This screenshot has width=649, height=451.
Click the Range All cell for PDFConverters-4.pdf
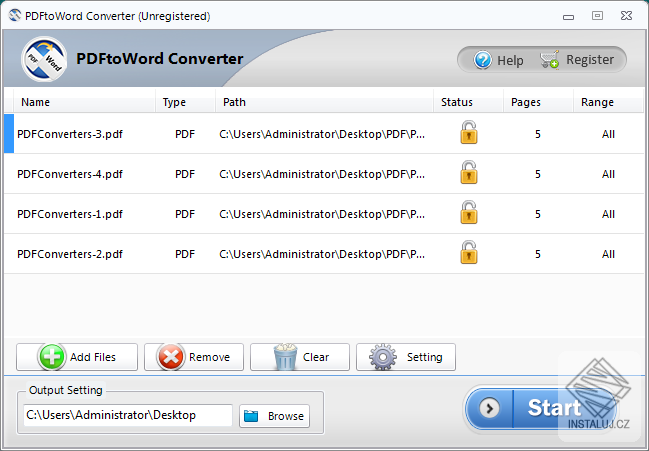pos(608,174)
